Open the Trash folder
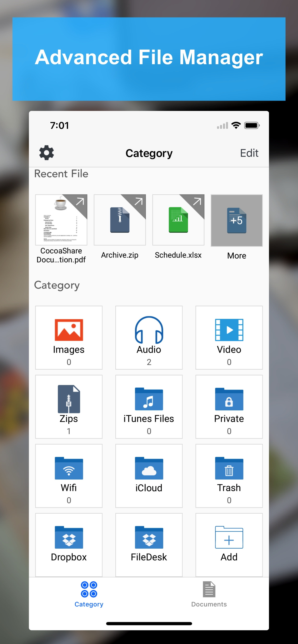Viewport: 298px width, 644px height. 229,476
